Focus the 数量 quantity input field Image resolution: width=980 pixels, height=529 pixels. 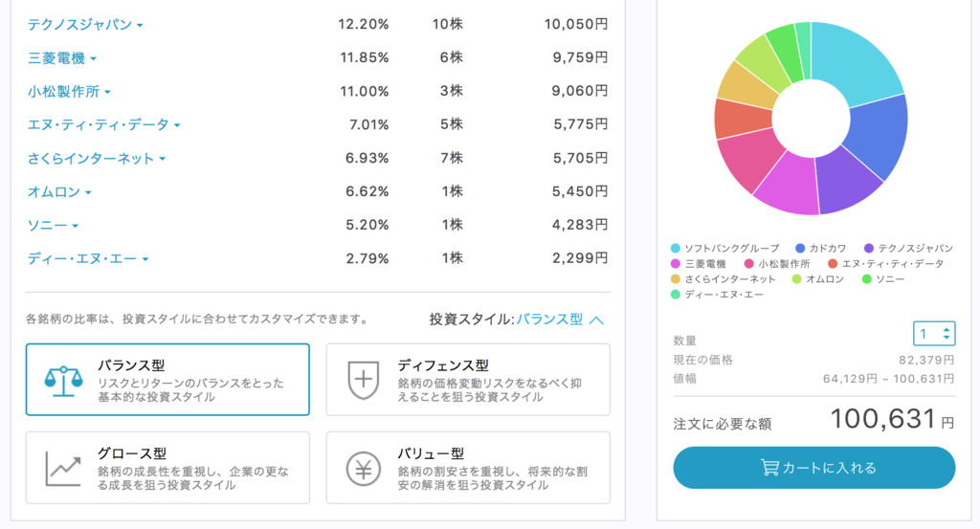934,334
